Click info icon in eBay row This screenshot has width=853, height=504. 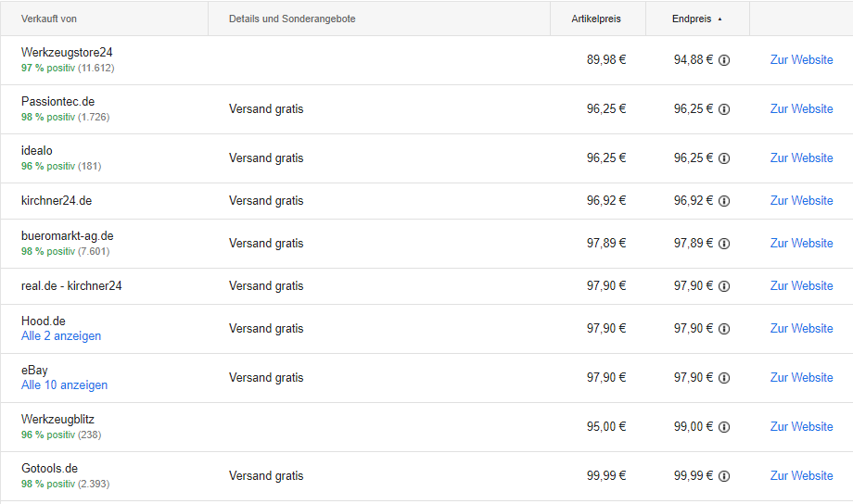[724, 378]
